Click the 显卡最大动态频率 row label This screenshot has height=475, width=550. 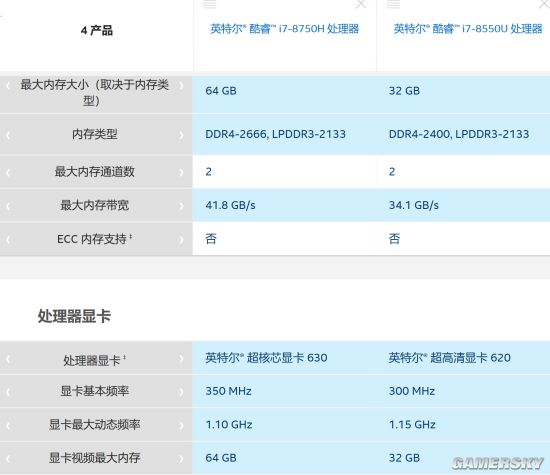point(94,424)
